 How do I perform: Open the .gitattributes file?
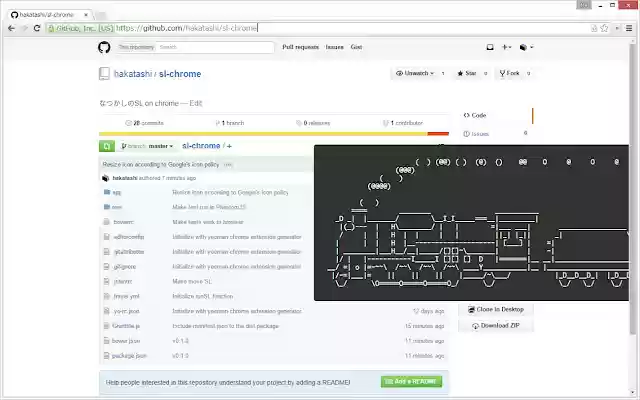tap(129, 252)
